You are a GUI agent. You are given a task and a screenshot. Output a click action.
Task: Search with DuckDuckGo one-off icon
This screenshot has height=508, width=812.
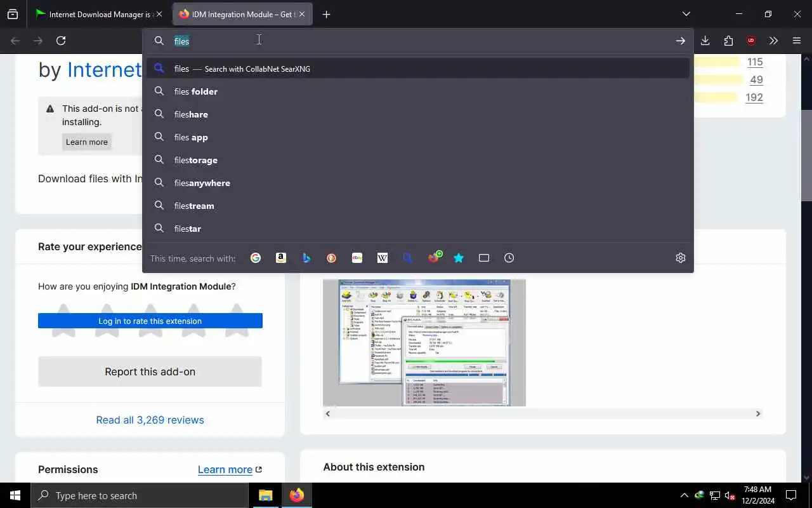332,258
